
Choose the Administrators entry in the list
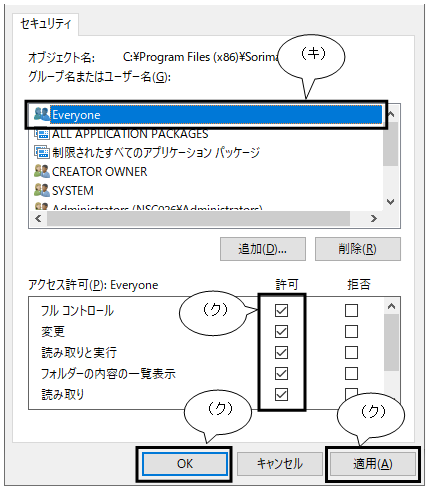148,207
